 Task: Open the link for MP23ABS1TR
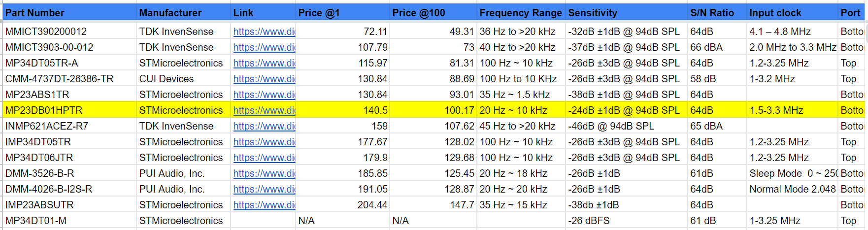tap(264, 95)
